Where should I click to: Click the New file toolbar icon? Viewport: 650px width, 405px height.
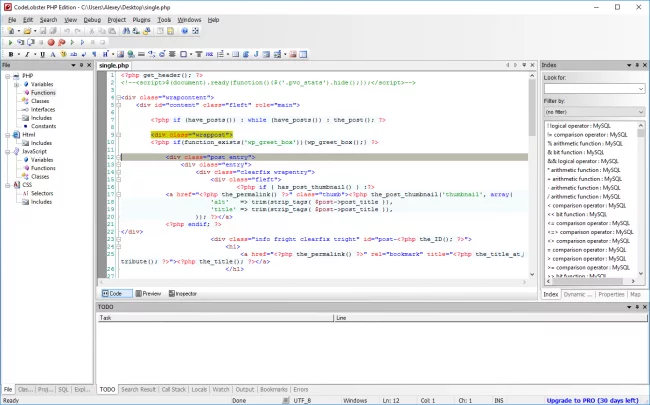11,31
